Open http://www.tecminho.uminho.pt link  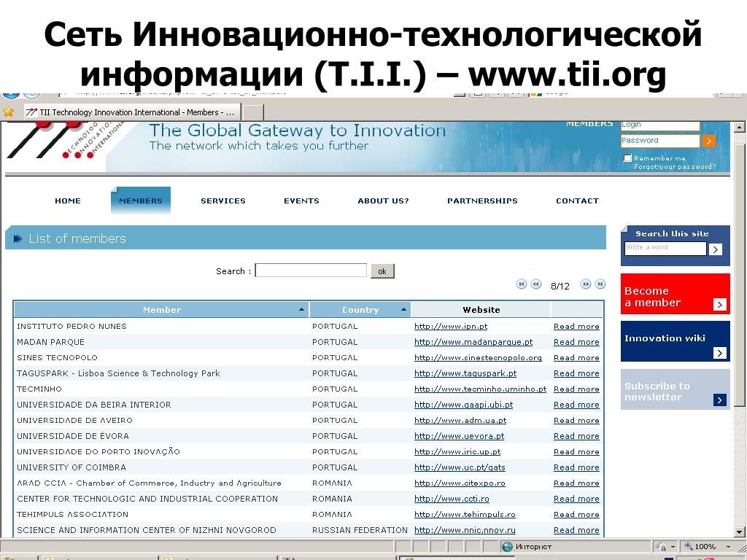[x=480, y=389]
